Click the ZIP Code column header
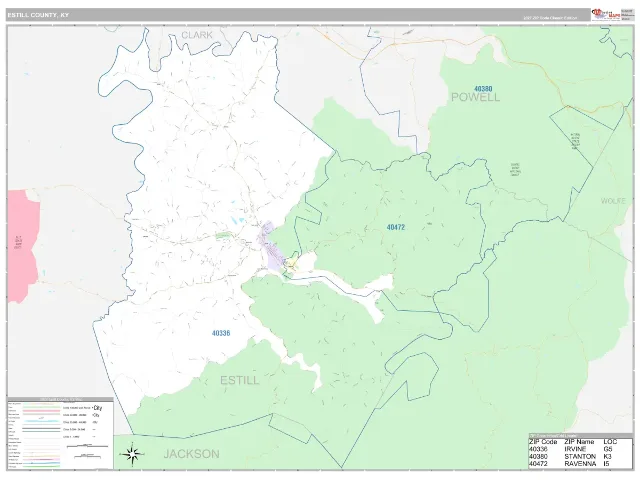The height and width of the screenshot is (480, 640). coord(543,442)
